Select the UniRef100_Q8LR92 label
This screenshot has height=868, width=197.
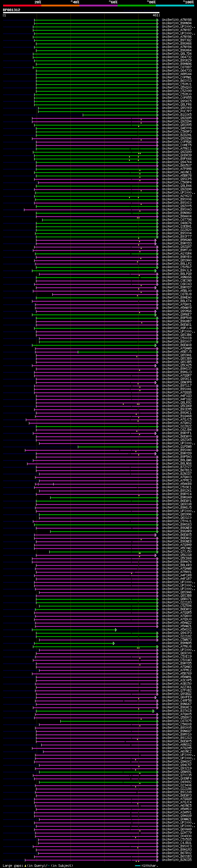tap(176, 403)
